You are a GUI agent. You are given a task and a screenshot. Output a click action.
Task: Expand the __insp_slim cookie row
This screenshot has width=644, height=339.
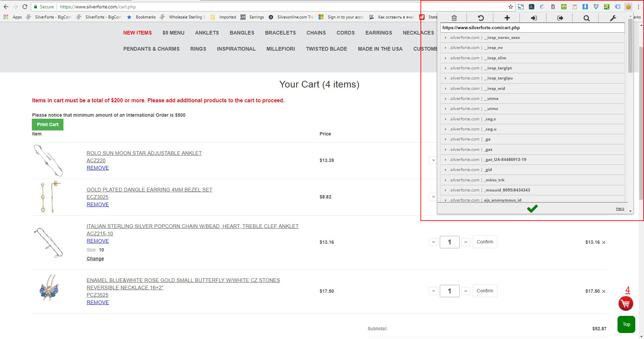click(x=533, y=58)
